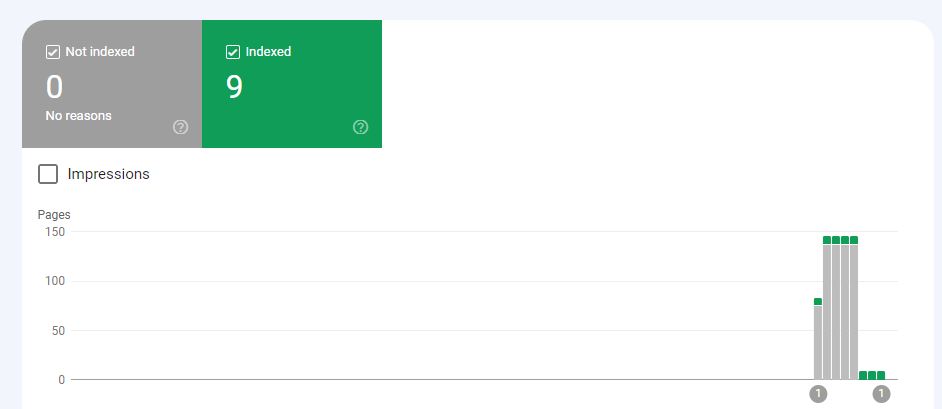
Task: Open the annotation marker beneath the tall bars
Action: [x=818, y=394]
